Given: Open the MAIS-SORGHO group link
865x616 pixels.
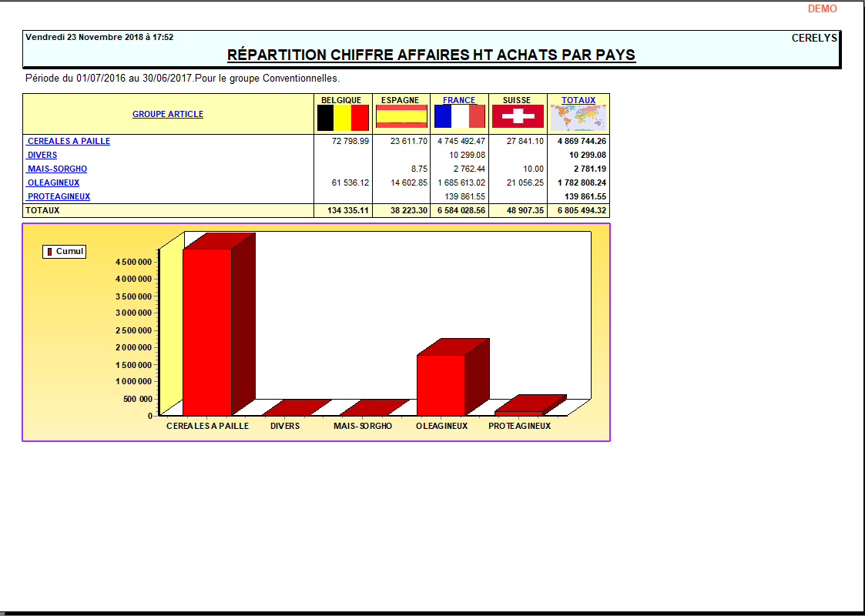Looking at the screenshot, I should [x=56, y=169].
